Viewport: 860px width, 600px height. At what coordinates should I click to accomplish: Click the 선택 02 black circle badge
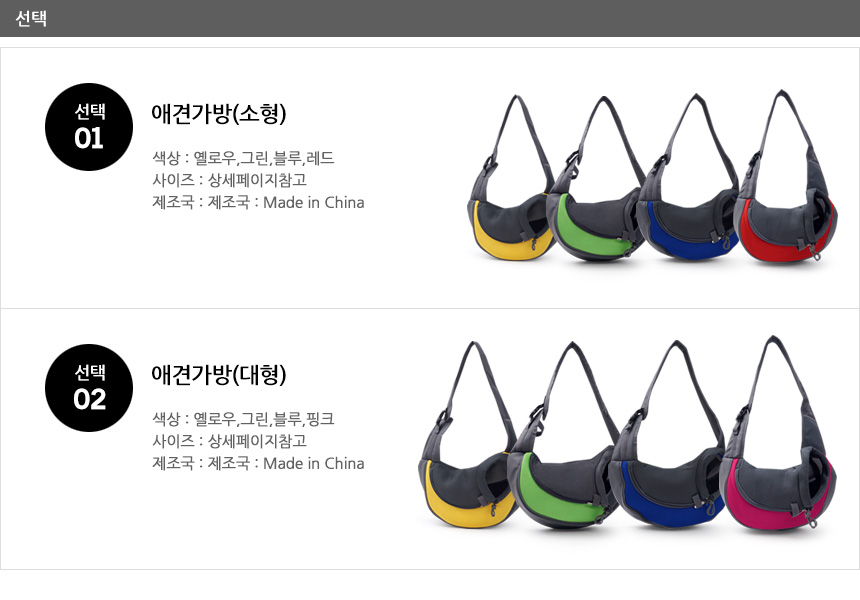tap(89, 388)
